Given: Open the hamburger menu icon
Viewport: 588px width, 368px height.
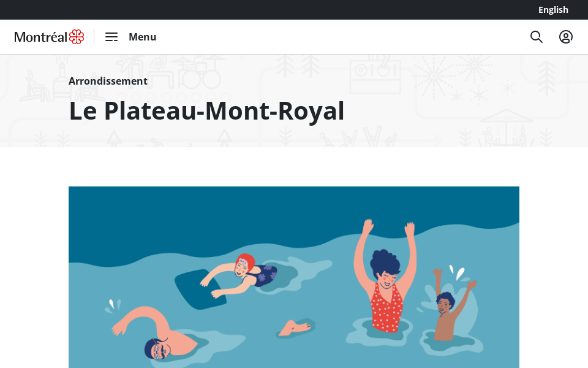Looking at the screenshot, I should tap(111, 37).
